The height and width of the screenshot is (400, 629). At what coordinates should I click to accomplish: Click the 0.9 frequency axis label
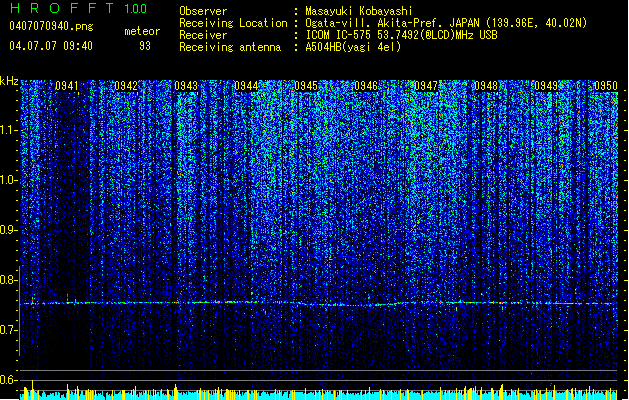tap(9, 230)
